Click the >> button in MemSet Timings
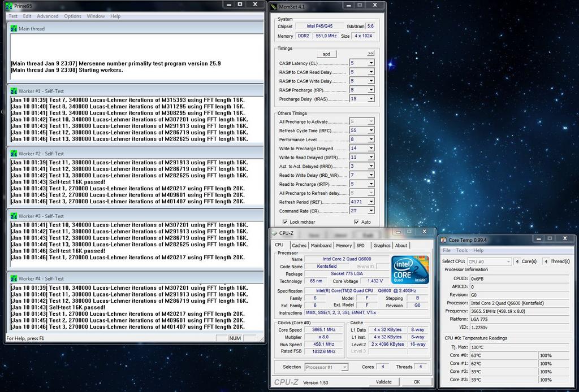Screen dimensions: 579x392 (370, 54)
